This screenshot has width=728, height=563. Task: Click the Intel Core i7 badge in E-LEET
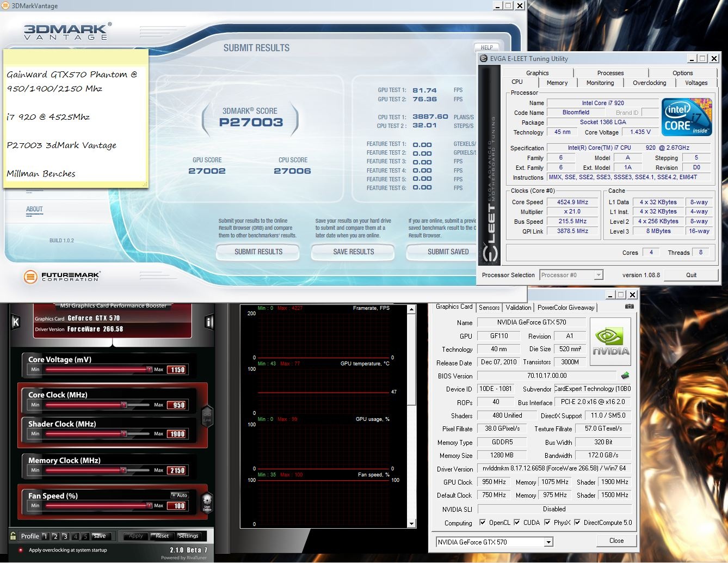click(x=687, y=117)
